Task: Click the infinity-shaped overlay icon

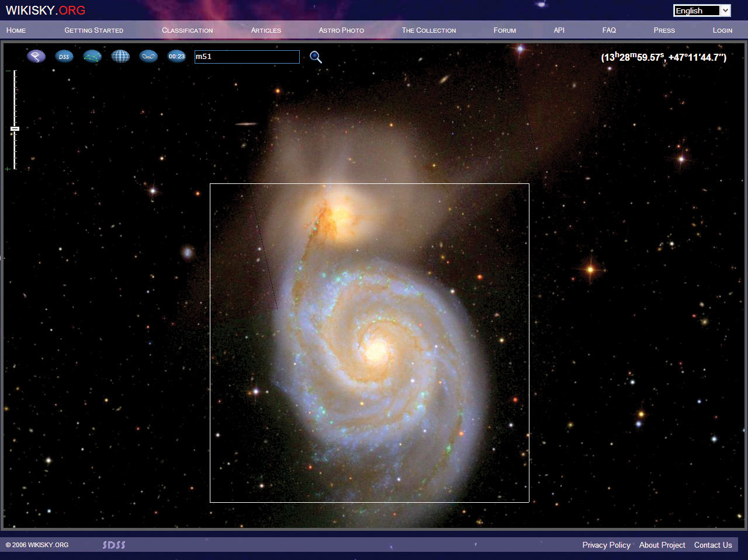Action: pyautogui.click(x=148, y=56)
